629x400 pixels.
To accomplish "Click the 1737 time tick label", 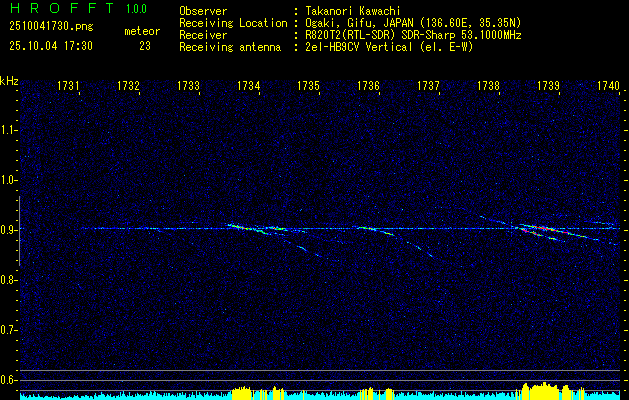I will click(428, 85).
